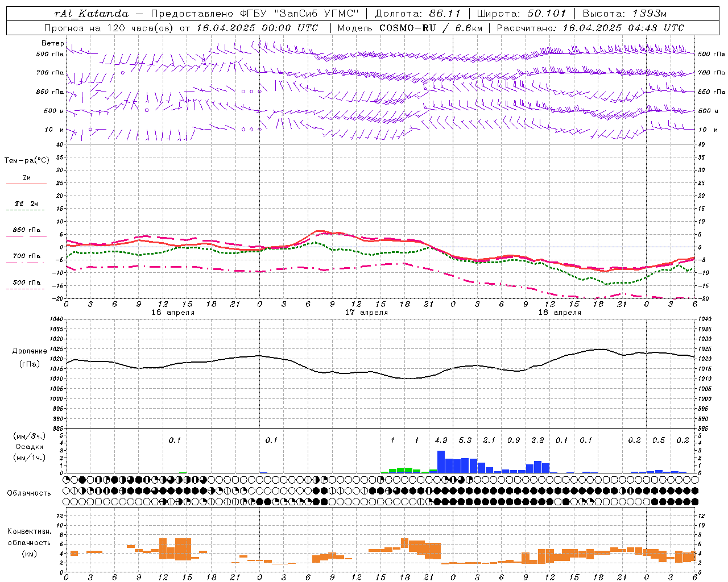The image size is (728, 582).
Task: Click the '(мм/3ч.)' precipitation unit label
Action: coord(30,436)
